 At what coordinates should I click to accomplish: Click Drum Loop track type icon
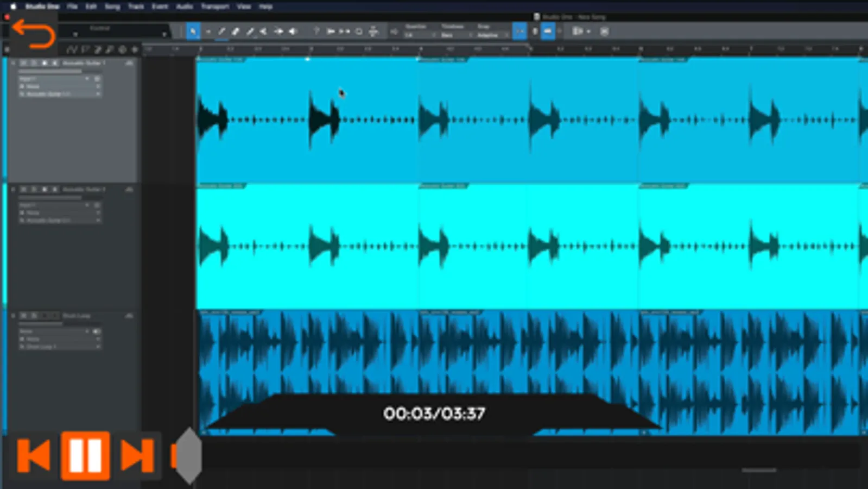pos(129,315)
